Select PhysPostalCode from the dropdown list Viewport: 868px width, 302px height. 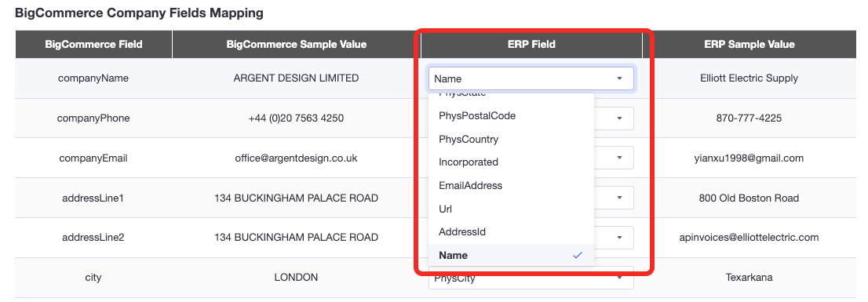pyautogui.click(x=511, y=116)
